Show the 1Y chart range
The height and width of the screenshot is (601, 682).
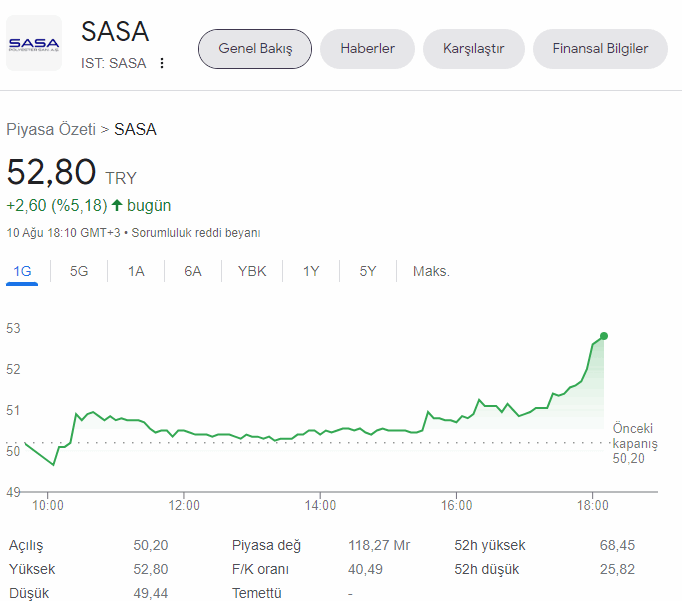[311, 271]
